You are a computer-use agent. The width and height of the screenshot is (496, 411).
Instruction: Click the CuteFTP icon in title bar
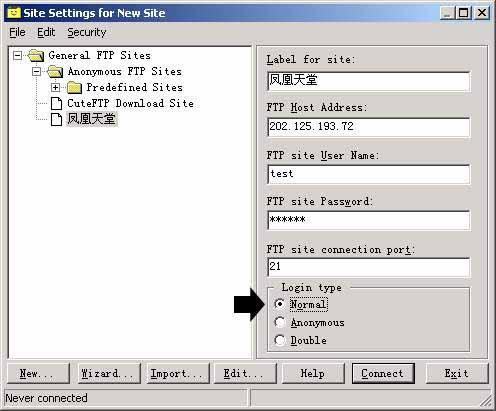coord(14,13)
